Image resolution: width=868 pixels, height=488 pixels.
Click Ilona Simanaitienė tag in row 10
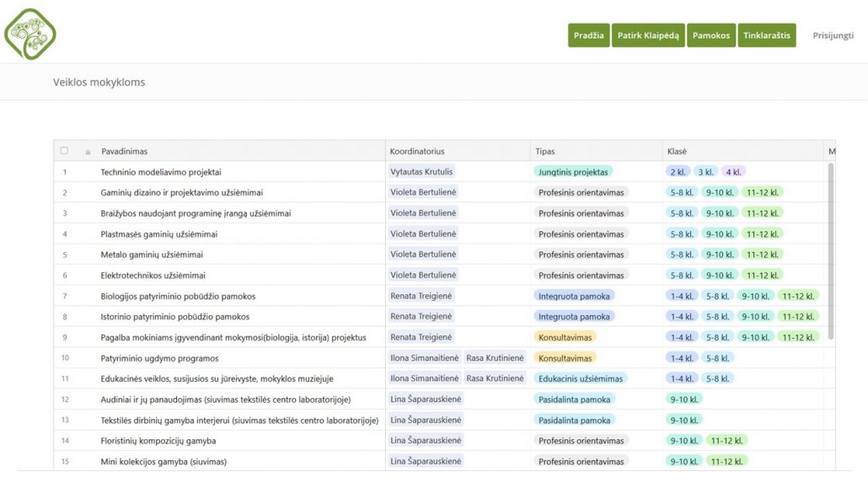coord(424,358)
